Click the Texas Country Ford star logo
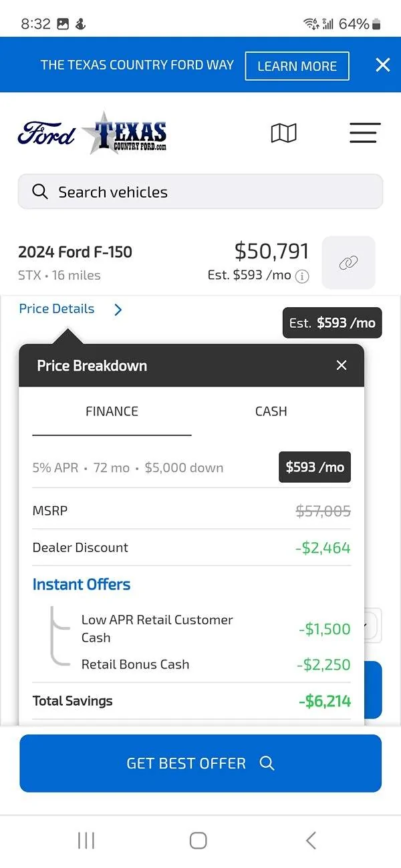Screen dimensions: 401x868 tap(125, 132)
